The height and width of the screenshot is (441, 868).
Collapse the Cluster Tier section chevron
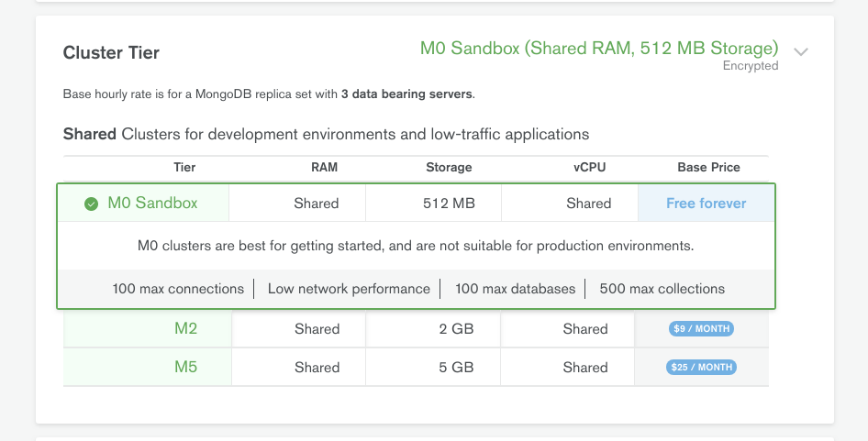pyautogui.click(x=801, y=52)
